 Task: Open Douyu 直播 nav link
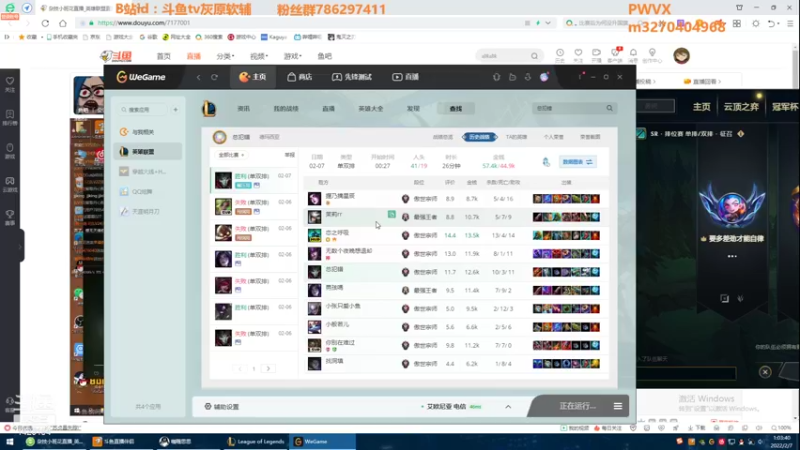coord(193,56)
